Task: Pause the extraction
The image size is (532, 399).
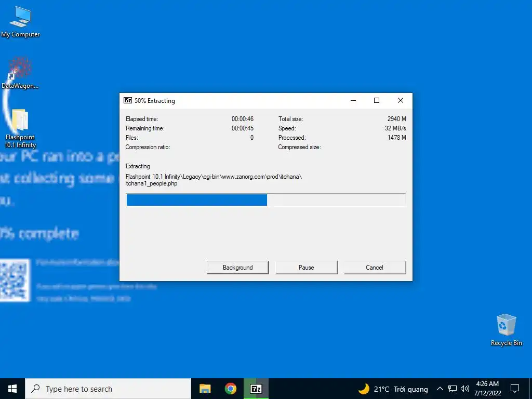Action: pos(306,268)
